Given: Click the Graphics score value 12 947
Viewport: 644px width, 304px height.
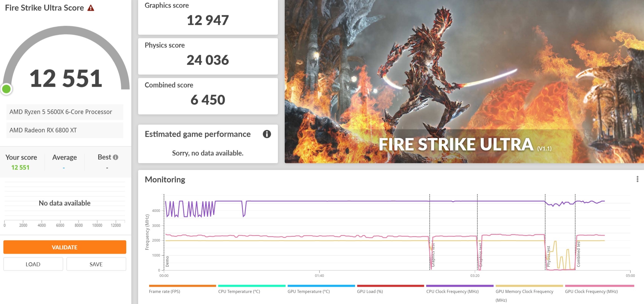Looking at the screenshot, I should (x=208, y=20).
